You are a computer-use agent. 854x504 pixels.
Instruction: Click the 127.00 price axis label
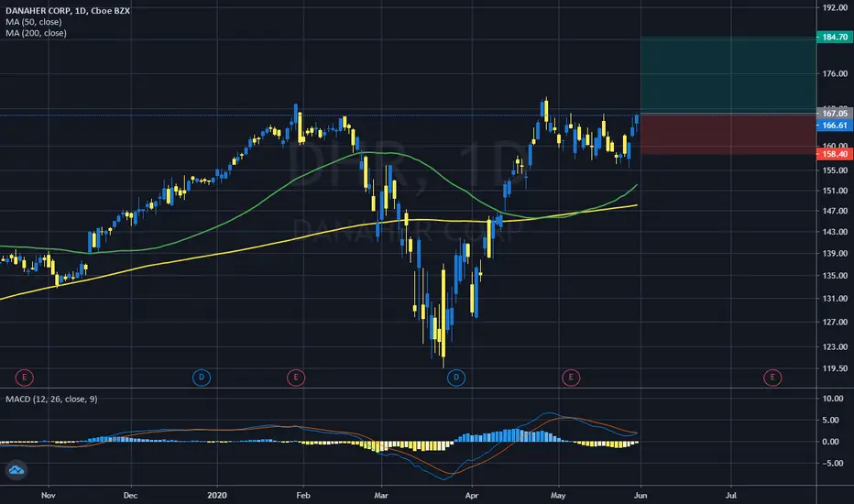(x=835, y=322)
